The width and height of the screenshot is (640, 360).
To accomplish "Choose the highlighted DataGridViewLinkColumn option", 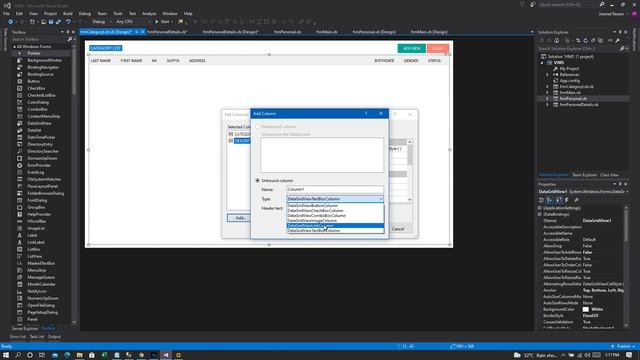I will click(x=335, y=225).
